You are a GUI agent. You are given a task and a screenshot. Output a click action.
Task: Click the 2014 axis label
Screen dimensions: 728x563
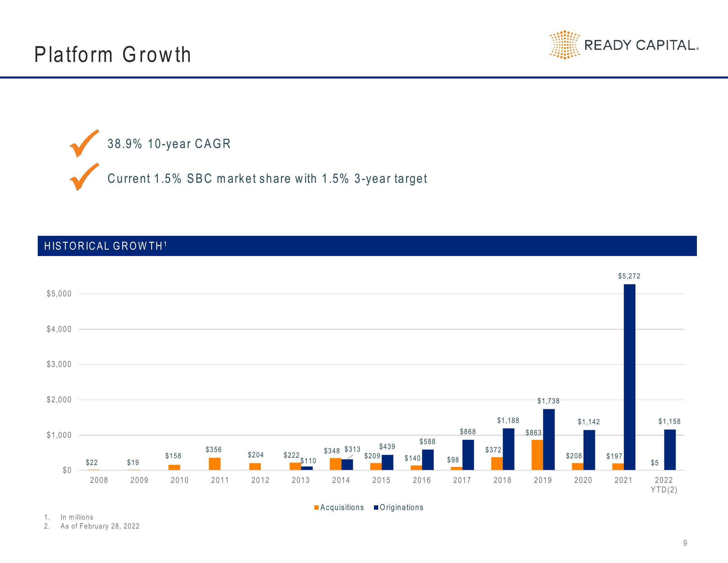click(341, 480)
